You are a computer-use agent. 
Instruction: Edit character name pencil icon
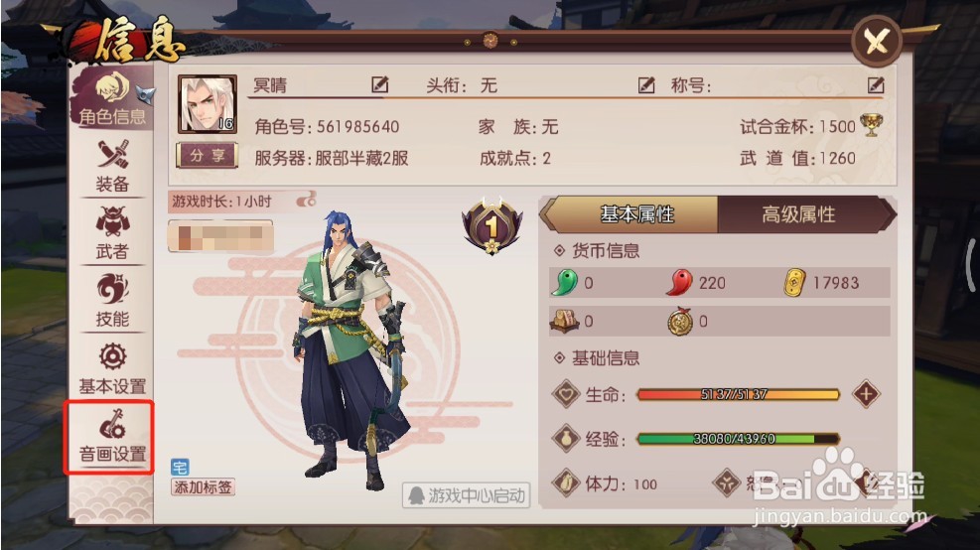coord(379,84)
